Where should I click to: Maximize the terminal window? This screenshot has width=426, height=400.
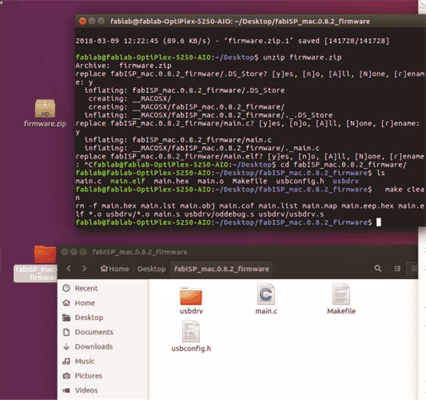pos(101,21)
